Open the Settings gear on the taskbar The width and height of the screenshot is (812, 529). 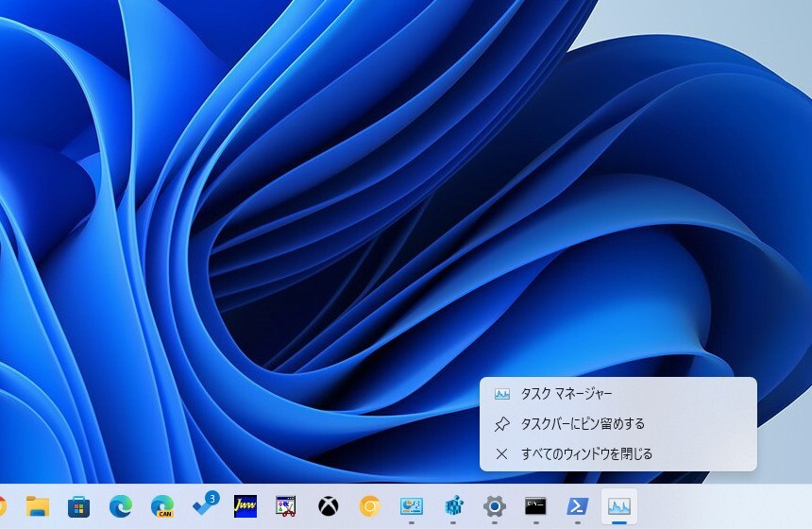click(x=494, y=506)
